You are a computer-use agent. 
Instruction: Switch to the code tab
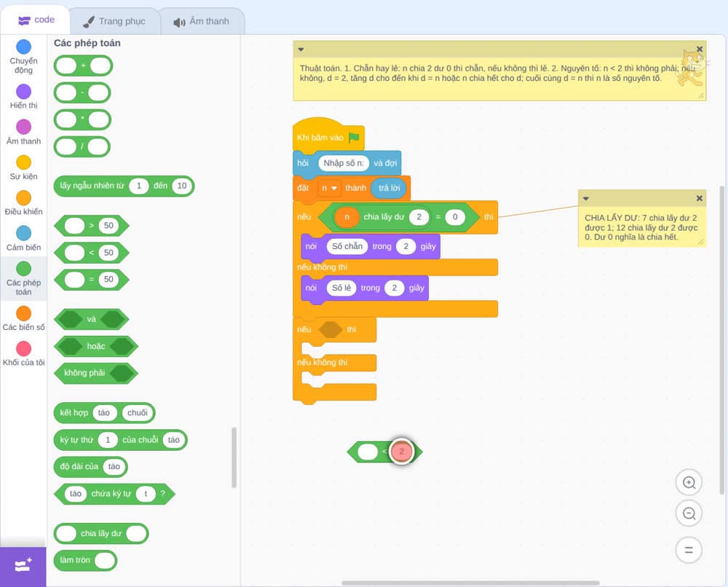coord(36,20)
